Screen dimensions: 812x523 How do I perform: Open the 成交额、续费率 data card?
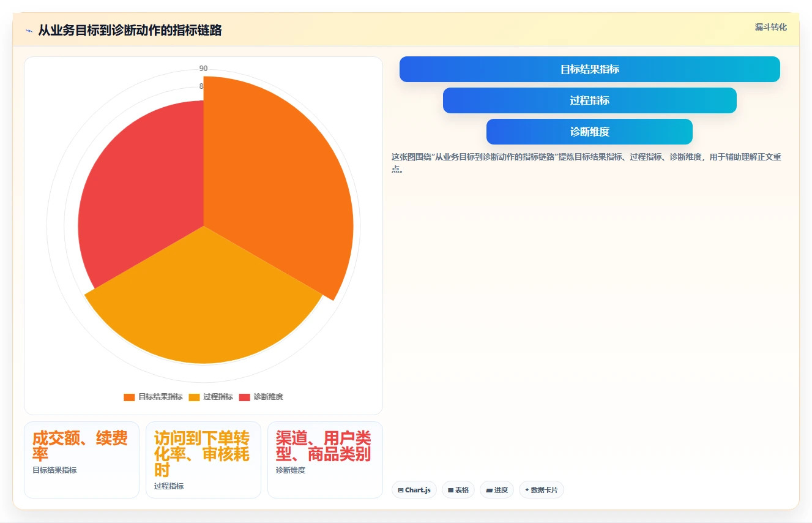click(x=81, y=460)
